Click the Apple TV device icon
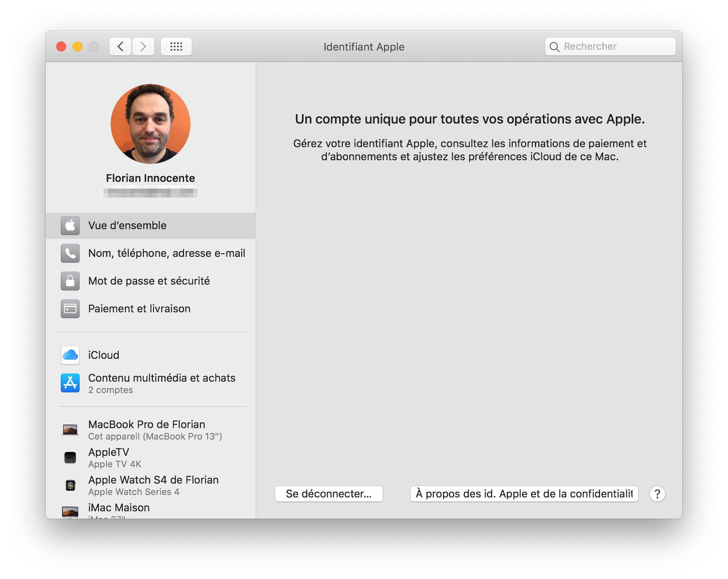This screenshot has width=728, height=579. (x=70, y=457)
